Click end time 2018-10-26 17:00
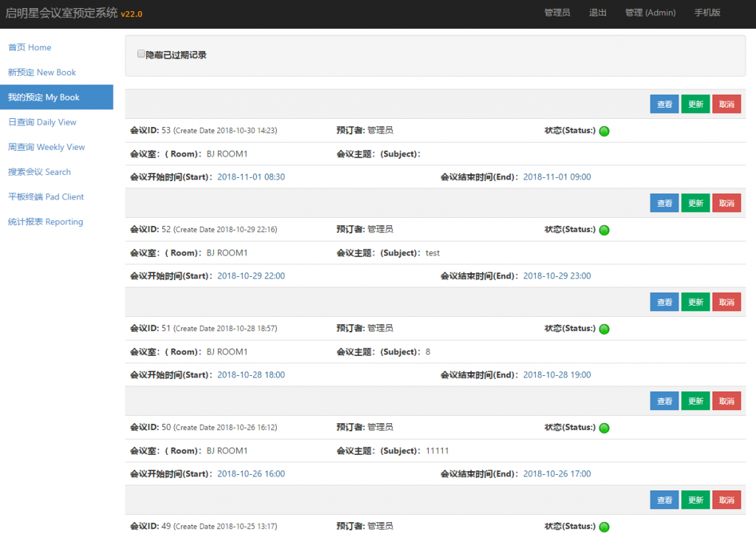 point(557,473)
